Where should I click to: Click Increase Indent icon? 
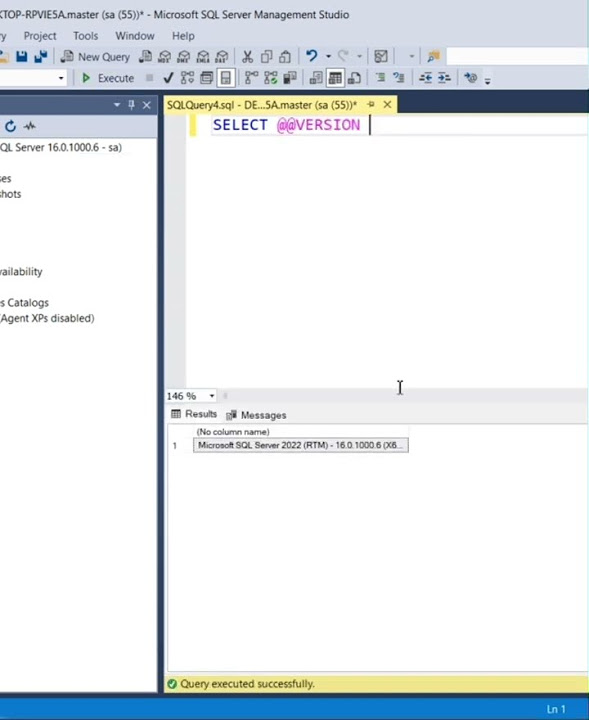[x=444, y=78]
